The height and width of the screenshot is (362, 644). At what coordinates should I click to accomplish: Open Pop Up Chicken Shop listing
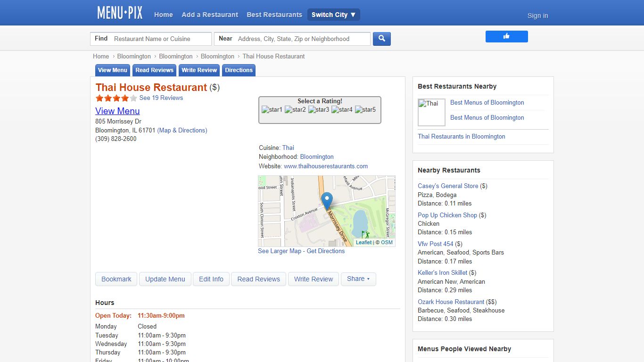447,215
